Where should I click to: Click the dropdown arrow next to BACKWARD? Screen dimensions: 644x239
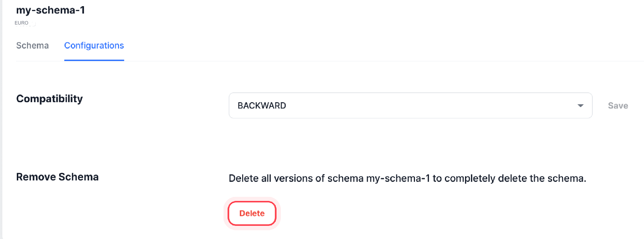[x=580, y=105]
